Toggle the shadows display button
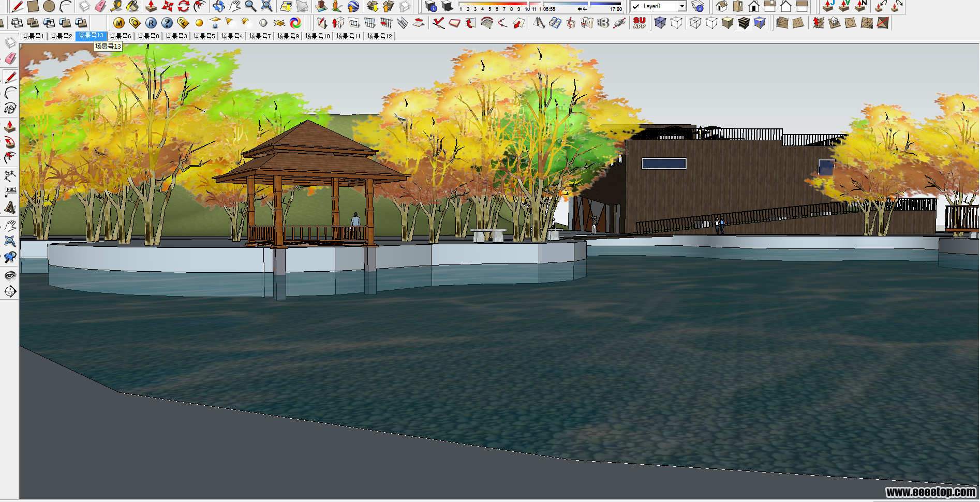 click(447, 6)
